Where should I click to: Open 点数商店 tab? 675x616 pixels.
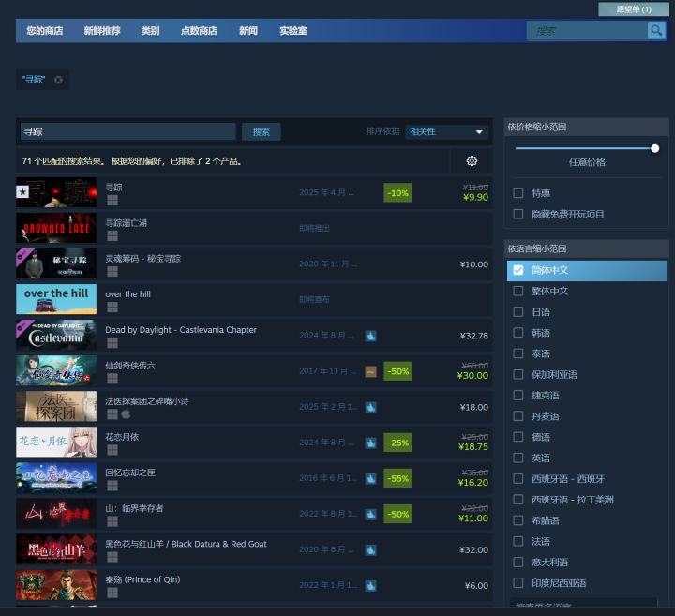pyautogui.click(x=199, y=31)
